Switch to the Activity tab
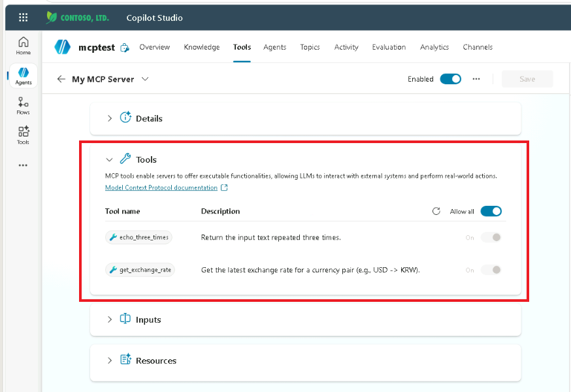Image resolution: width=571 pixels, height=392 pixels. pos(346,47)
